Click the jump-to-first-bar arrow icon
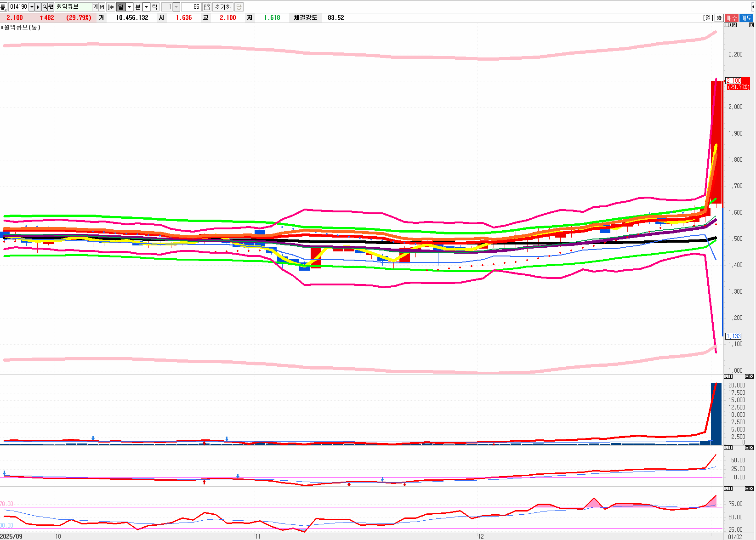 [111, 7]
